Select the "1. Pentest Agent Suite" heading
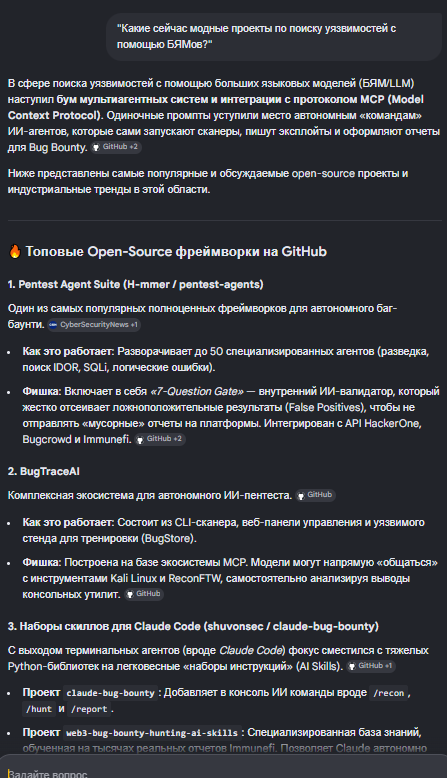Image resolution: width=447 pixels, height=778 pixels. click(135, 285)
